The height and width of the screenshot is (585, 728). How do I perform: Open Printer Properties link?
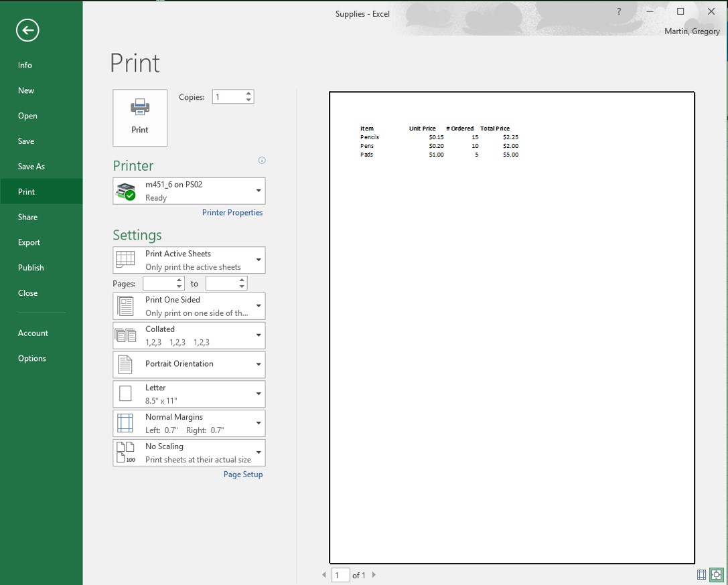click(232, 212)
